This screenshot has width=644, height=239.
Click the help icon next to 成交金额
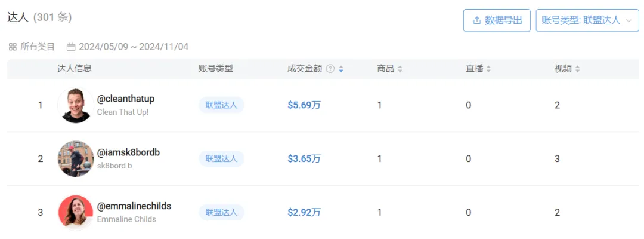[x=330, y=69]
